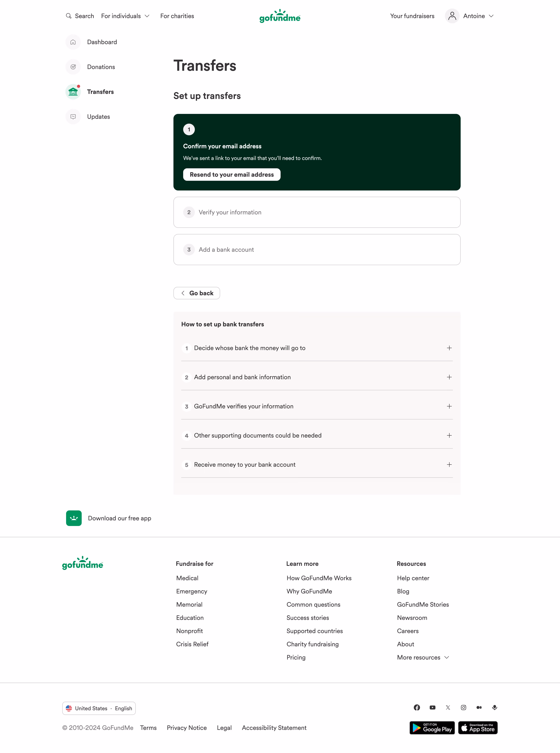Image resolution: width=560 pixels, height=753 pixels.
Task: Expand Other supporting documents could be needed
Action: click(317, 435)
